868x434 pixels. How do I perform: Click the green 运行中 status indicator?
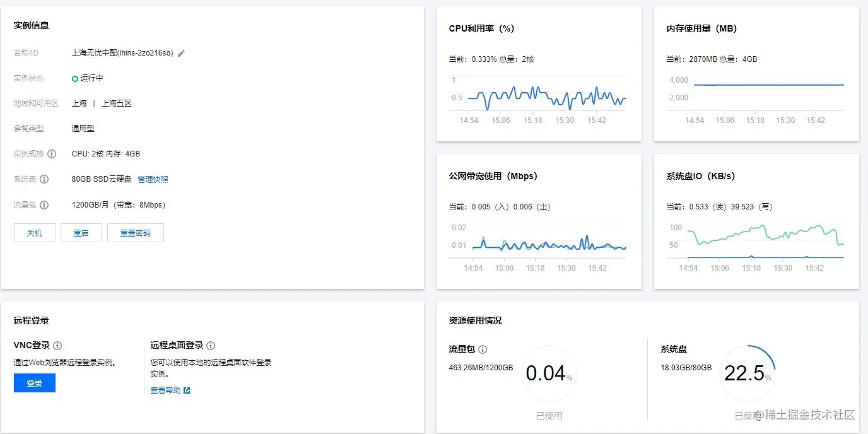[75, 79]
